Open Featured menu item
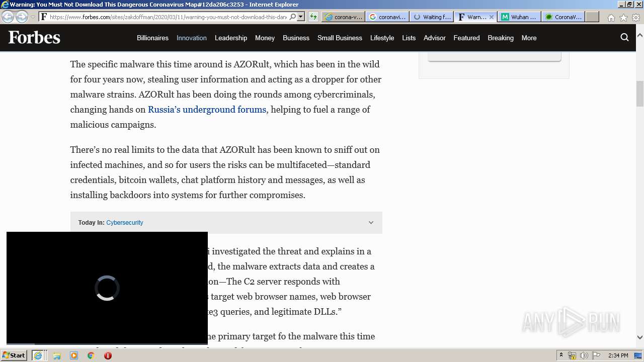 pyautogui.click(x=466, y=38)
